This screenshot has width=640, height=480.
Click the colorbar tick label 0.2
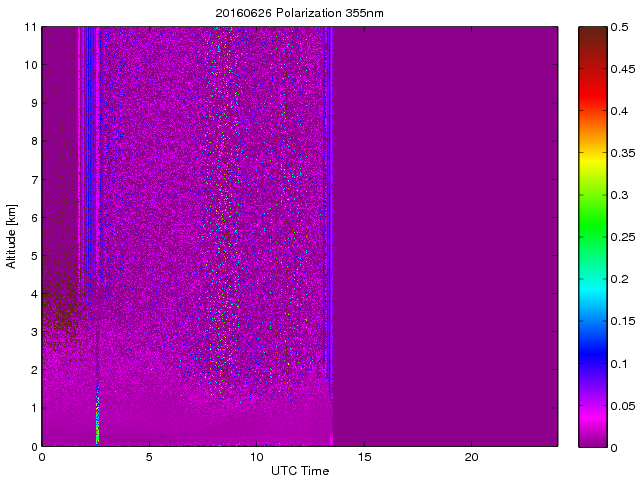[x=620, y=279]
